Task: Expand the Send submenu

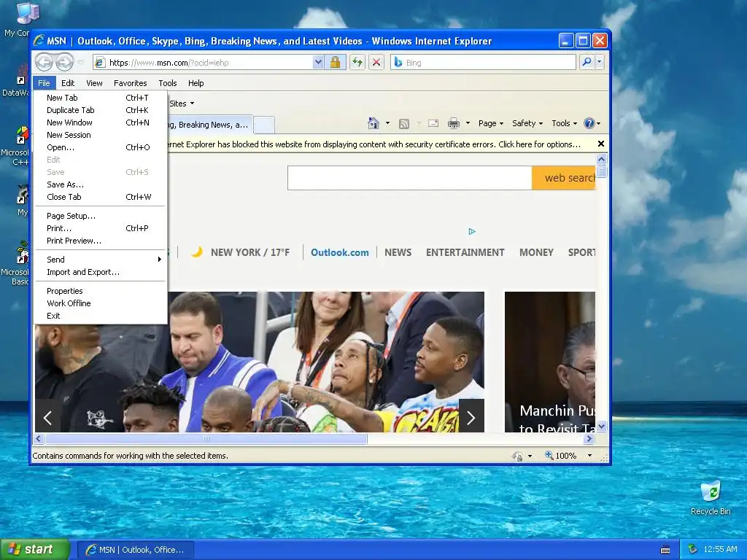Action: pyautogui.click(x=100, y=260)
